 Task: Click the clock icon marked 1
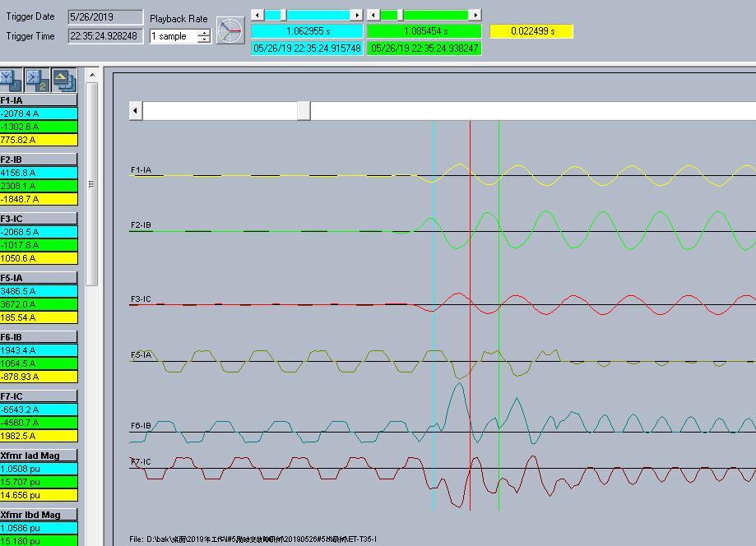[11, 80]
